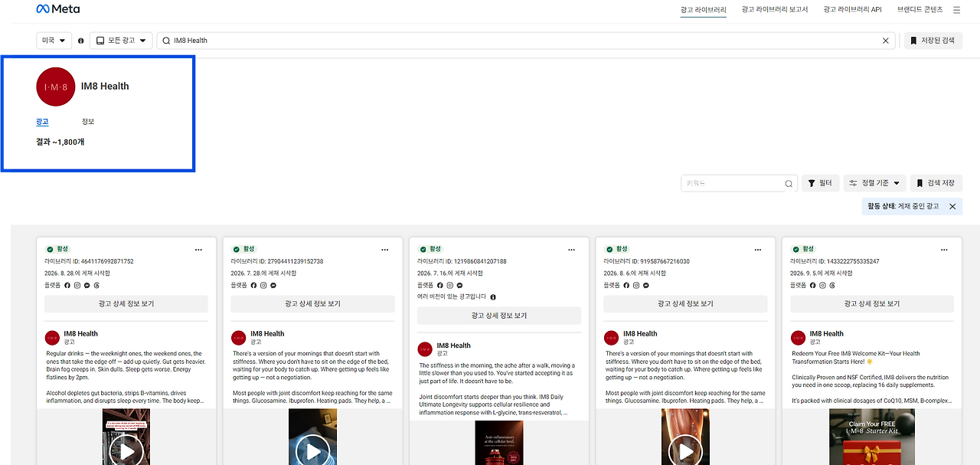Open the red bottle image in ad 1219860841207188
Viewport: 980px width, 465px height.
point(499,443)
